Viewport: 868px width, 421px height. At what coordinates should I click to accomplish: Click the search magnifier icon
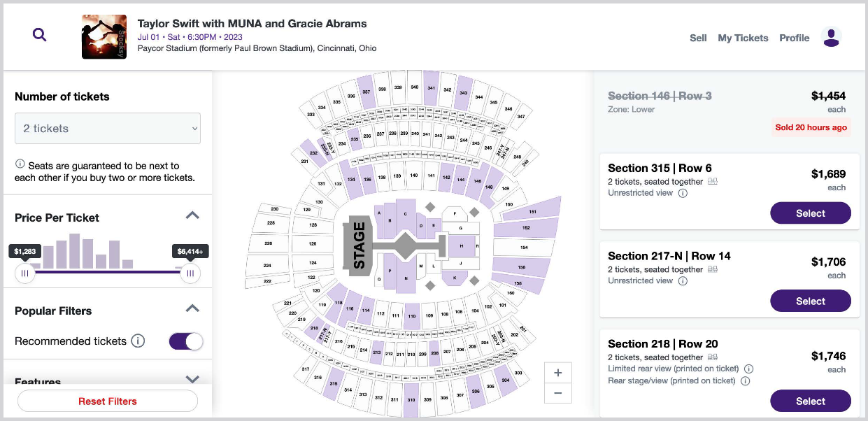[40, 34]
